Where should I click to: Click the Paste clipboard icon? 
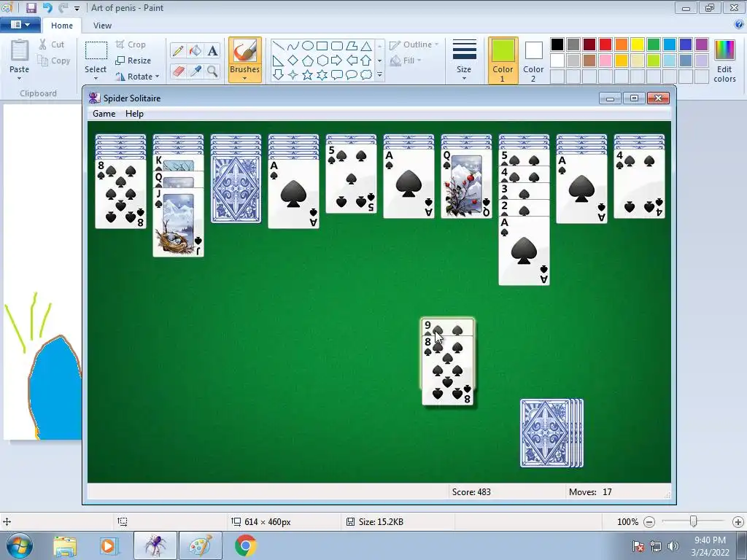19,52
